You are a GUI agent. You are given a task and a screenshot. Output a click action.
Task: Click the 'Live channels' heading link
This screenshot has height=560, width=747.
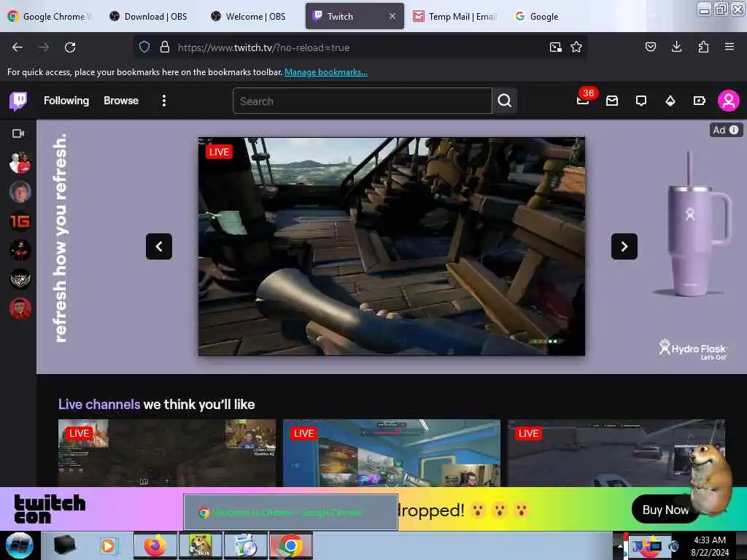click(x=99, y=405)
